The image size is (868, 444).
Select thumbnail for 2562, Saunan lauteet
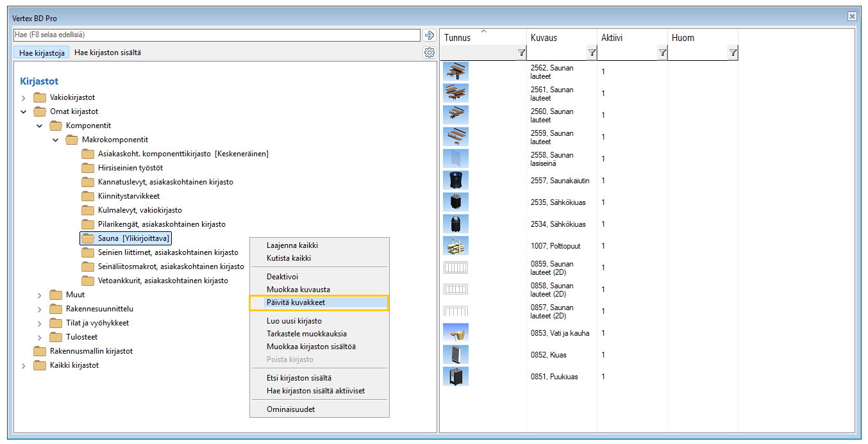[456, 72]
